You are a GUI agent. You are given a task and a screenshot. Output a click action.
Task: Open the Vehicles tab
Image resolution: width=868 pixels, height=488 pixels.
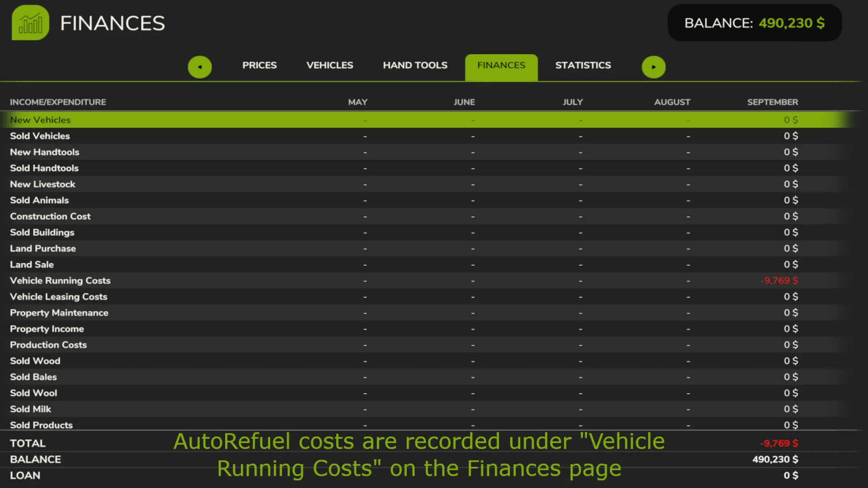[x=330, y=65]
